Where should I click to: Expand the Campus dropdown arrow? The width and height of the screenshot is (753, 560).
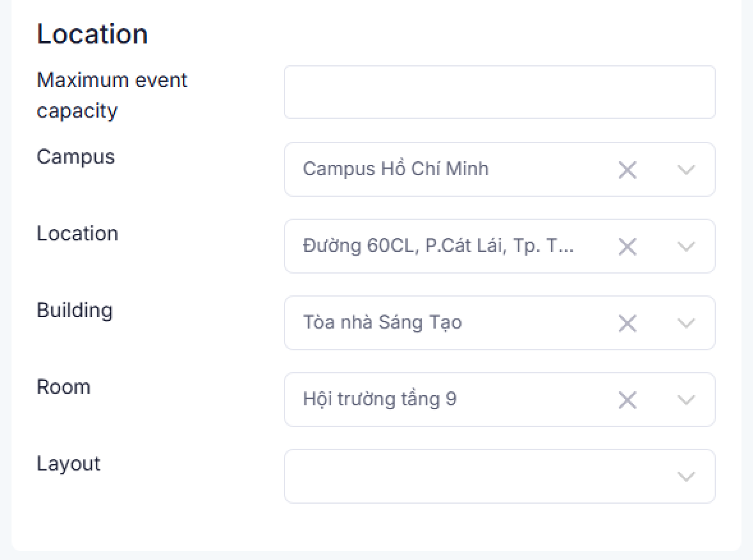coord(686,170)
